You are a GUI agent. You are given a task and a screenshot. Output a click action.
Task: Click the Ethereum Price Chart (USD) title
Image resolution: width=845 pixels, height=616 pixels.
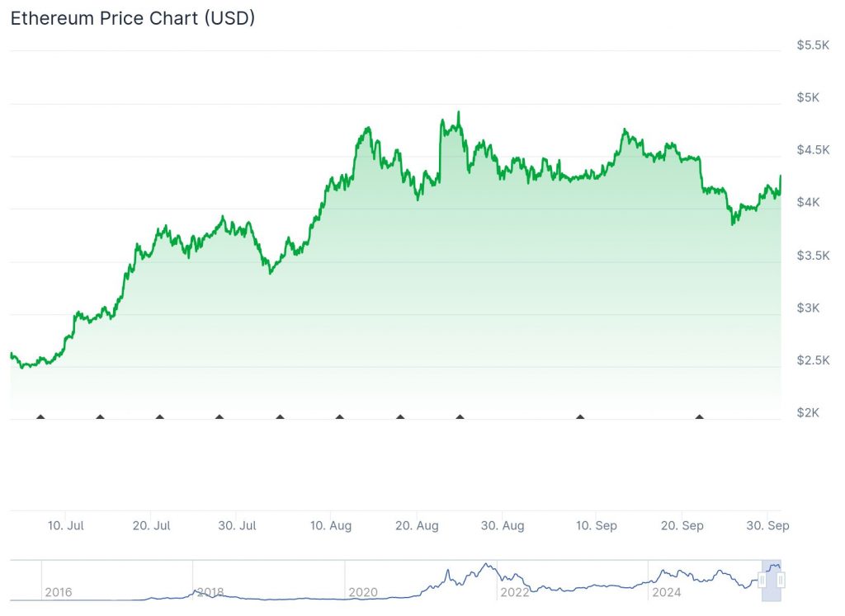coord(132,18)
